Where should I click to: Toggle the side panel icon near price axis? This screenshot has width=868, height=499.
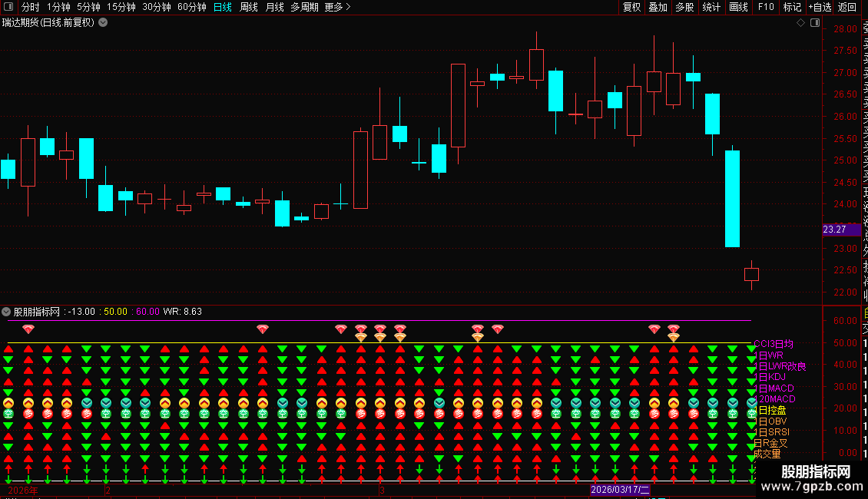[815, 23]
